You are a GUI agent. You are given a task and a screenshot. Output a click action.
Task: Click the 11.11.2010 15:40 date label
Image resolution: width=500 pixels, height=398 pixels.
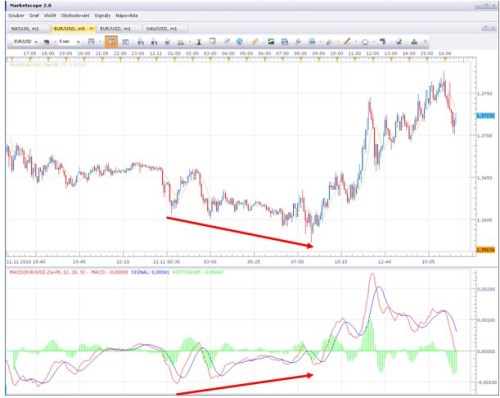[x=26, y=262]
